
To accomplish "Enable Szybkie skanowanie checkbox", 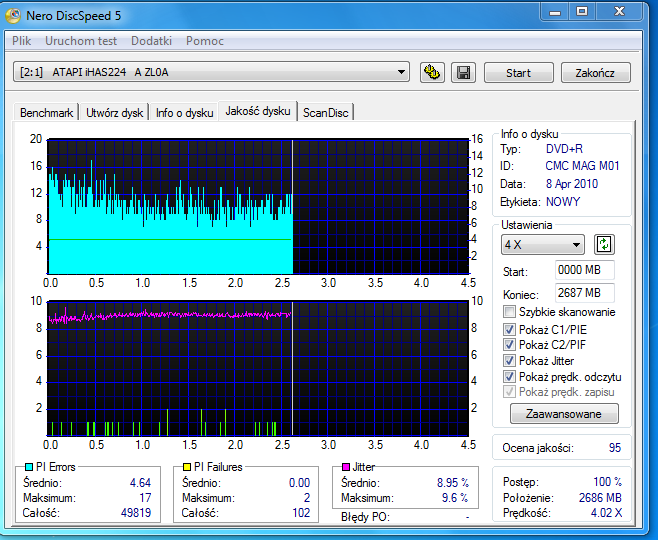I will tap(509, 312).
